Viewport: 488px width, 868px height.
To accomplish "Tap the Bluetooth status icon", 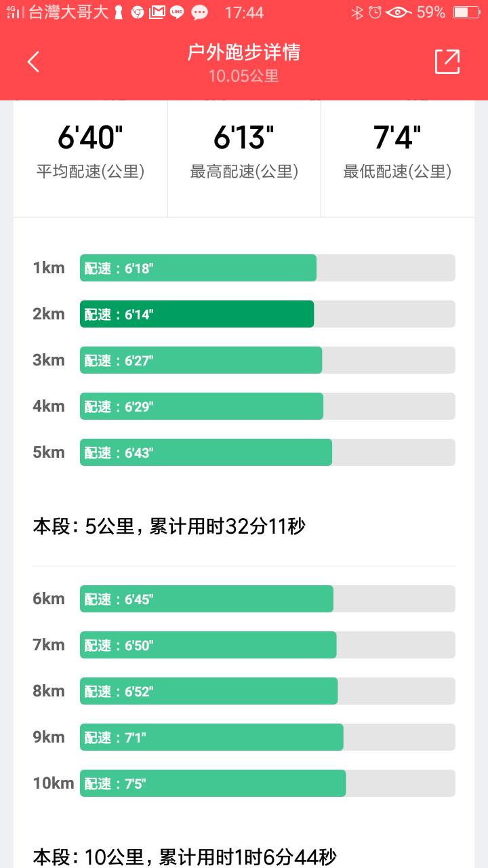I will (357, 12).
